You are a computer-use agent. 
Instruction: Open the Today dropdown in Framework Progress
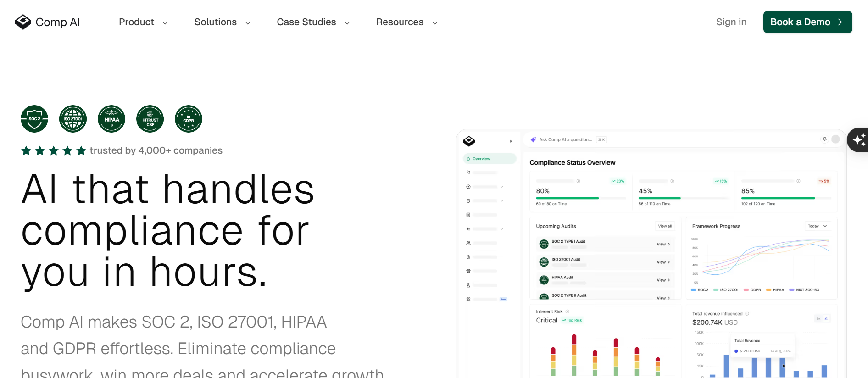tap(818, 226)
